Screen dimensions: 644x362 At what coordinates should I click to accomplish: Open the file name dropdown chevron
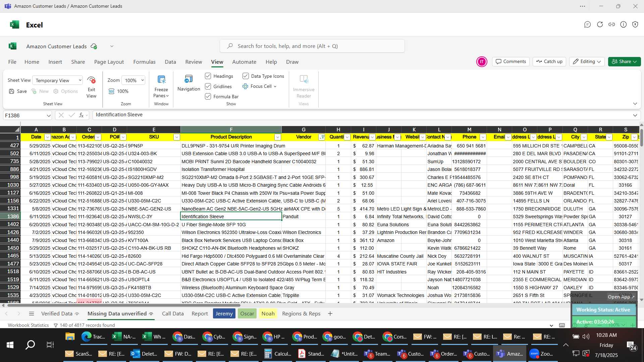(x=112, y=46)
